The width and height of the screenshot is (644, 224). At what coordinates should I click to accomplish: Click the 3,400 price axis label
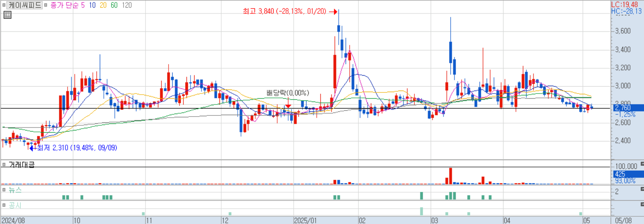(623, 49)
